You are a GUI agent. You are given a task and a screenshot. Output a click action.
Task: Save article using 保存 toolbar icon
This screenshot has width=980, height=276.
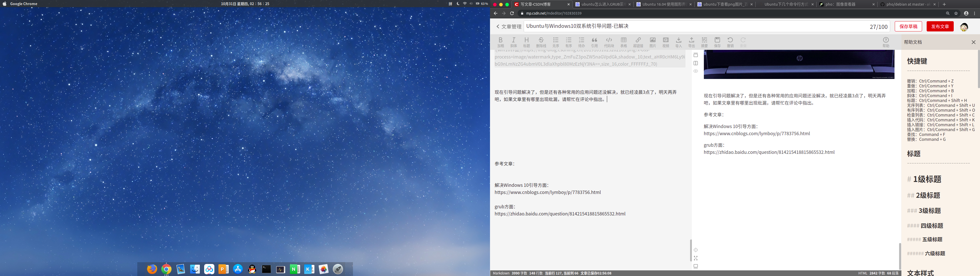717,42
